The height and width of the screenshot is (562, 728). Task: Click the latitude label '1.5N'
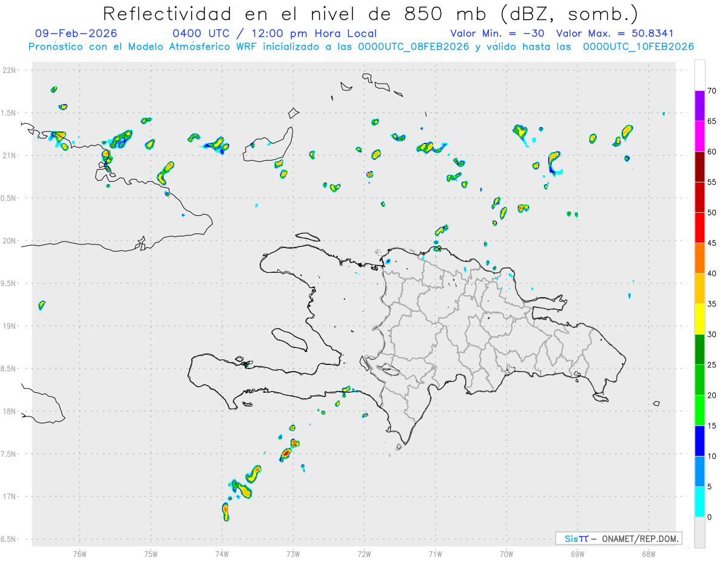point(9,113)
